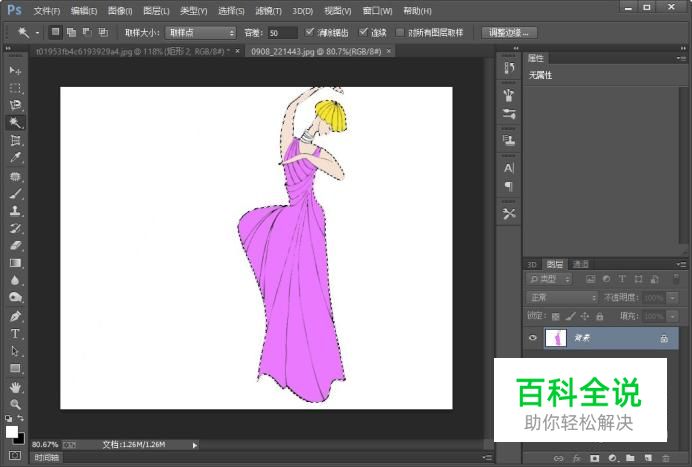Open the 取样大小 sample size dropdown

coord(201,32)
